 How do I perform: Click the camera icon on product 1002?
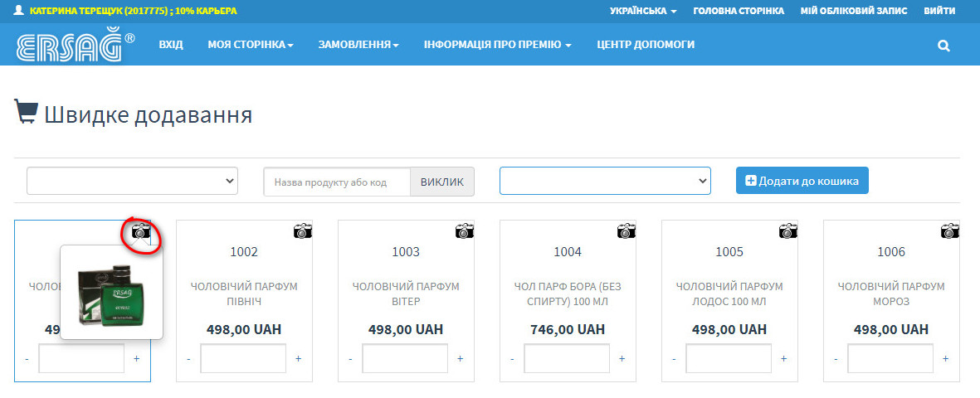coord(303,231)
